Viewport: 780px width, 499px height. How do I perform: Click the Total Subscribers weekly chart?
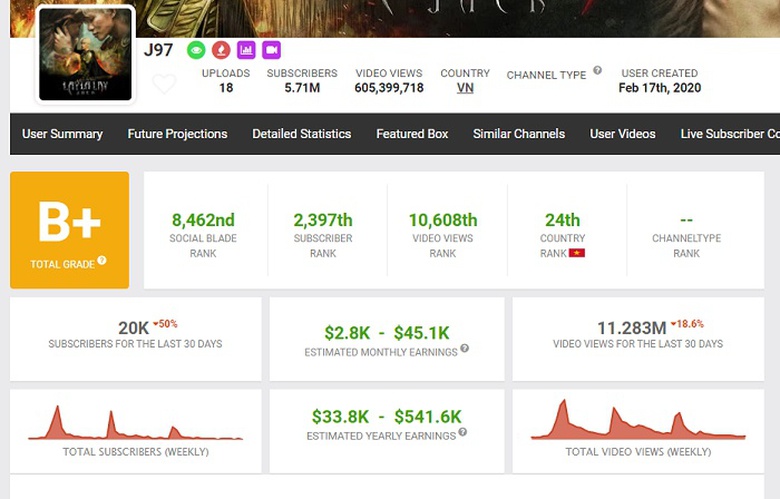[135, 424]
